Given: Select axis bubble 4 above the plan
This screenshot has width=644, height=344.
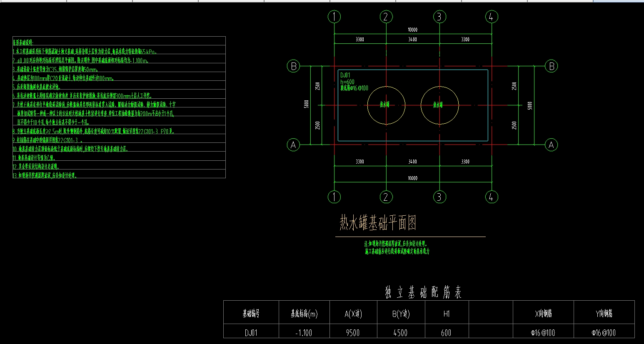Looking at the screenshot, I should click(492, 17).
